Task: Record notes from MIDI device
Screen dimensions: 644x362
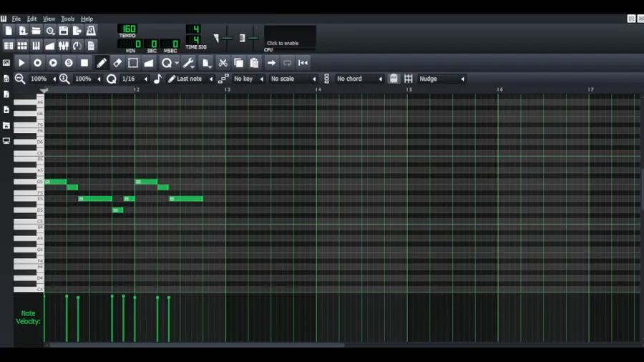Action: (37, 63)
